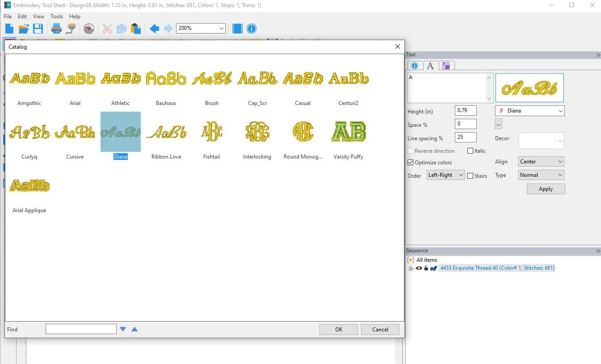
Task: Click the filmstrip icon near the zoom control
Action: tap(237, 28)
